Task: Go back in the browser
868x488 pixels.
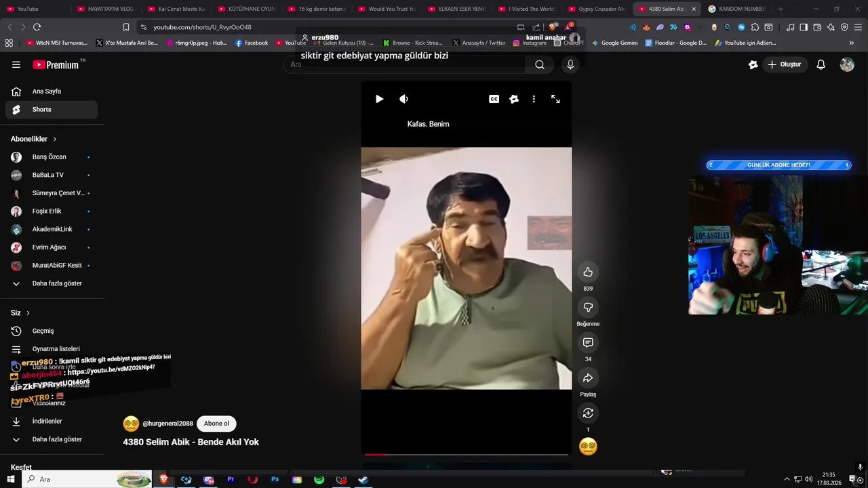Action: (x=9, y=27)
